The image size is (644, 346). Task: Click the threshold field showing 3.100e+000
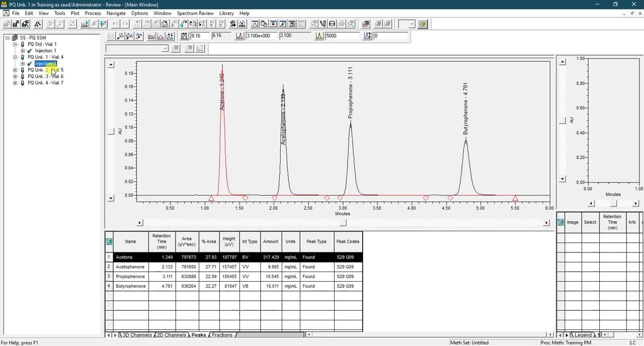(261, 36)
